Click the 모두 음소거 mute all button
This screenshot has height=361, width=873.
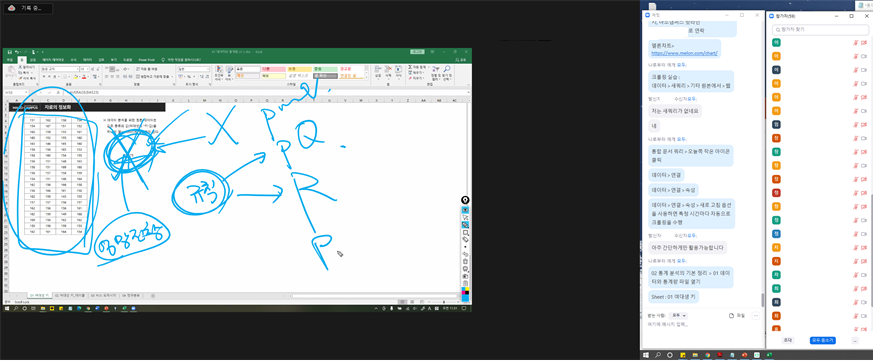tap(822, 340)
